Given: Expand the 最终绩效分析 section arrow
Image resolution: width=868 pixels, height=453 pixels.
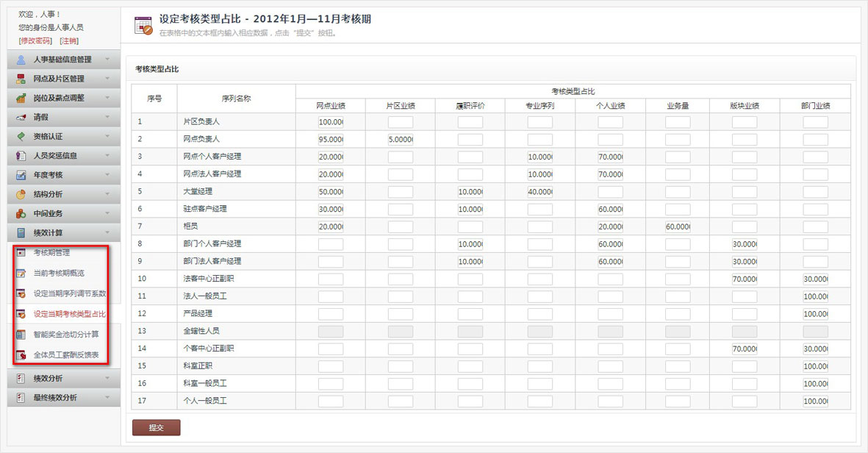Looking at the screenshot, I should (x=107, y=398).
